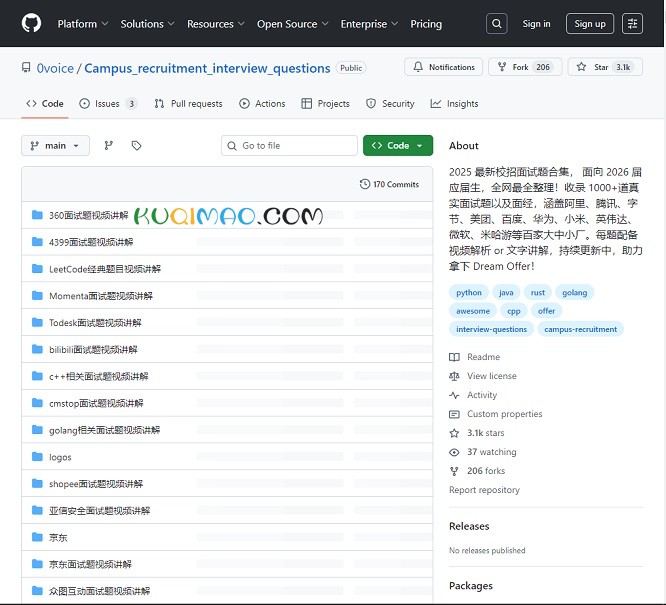The width and height of the screenshot is (666, 605).
Task: Open the Insights tab
Action: tap(454, 104)
